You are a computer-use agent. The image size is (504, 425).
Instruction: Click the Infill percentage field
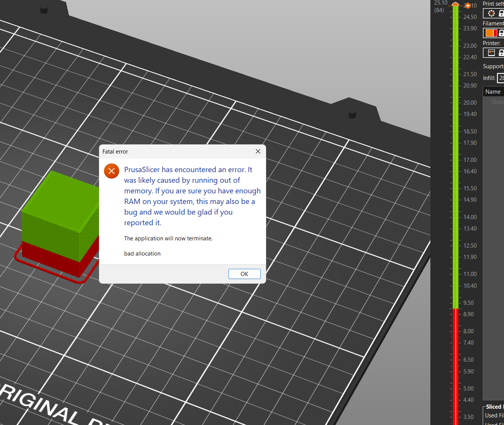(501, 78)
